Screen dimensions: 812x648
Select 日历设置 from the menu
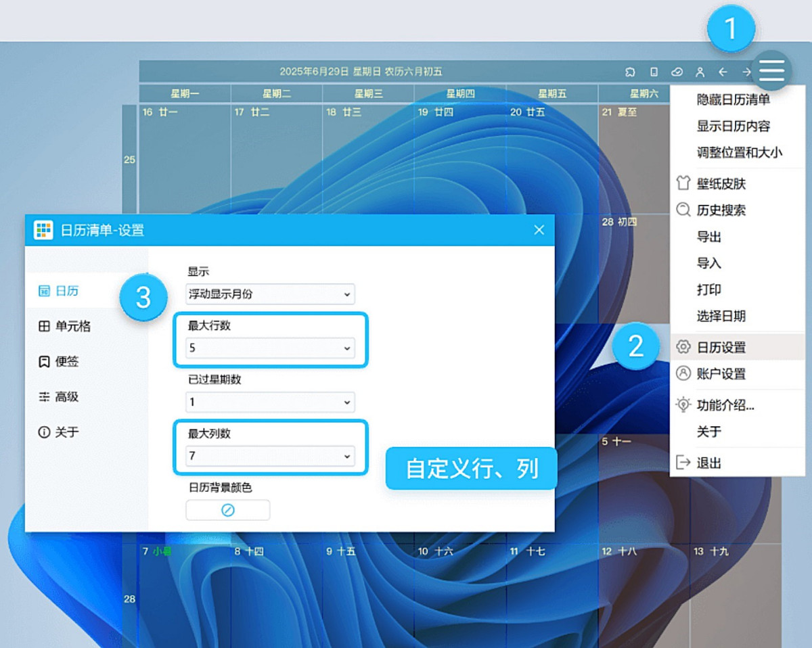[x=719, y=346]
